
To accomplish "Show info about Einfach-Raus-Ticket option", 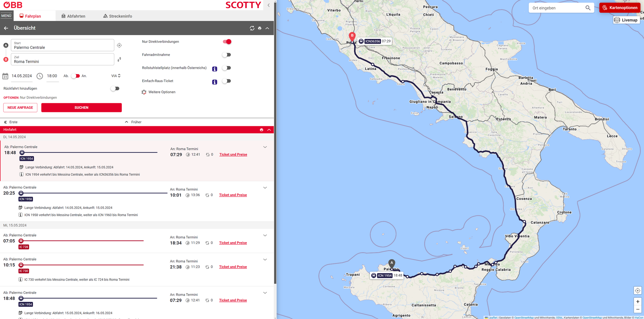I will pyautogui.click(x=215, y=82).
